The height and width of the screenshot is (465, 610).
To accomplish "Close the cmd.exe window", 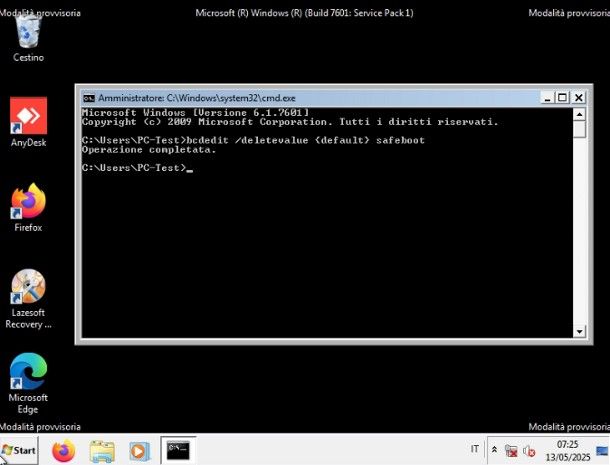I will tap(579, 98).
